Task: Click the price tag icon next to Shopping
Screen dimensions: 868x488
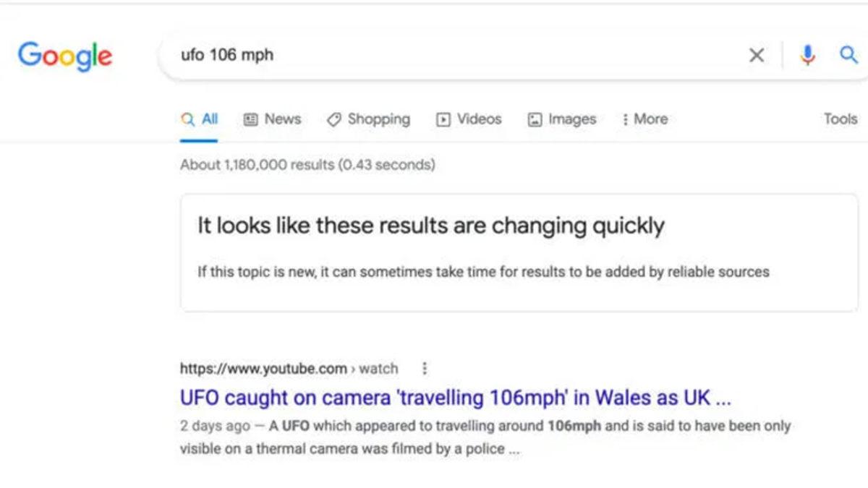Action: coord(333,119)
